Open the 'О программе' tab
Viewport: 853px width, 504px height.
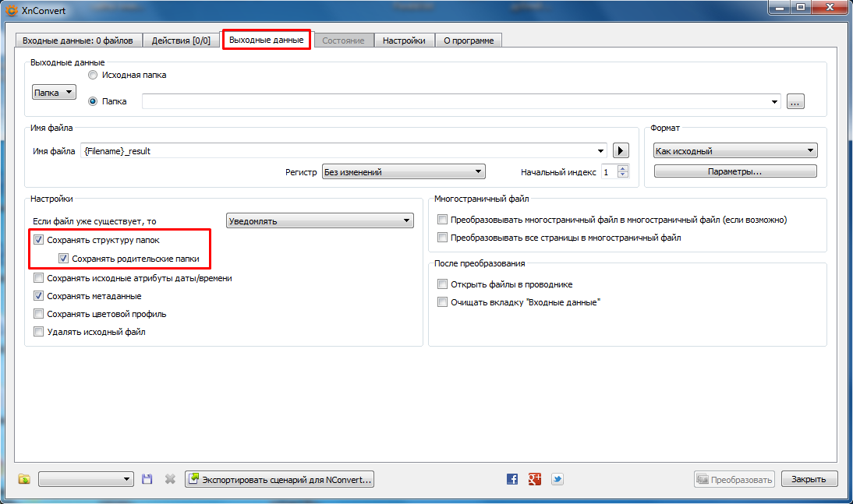[x=469, y=41]
